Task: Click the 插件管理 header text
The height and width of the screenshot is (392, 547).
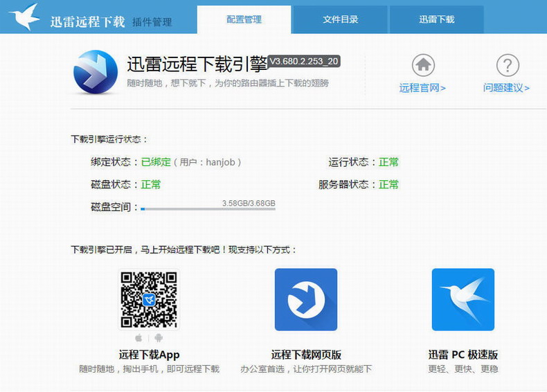Action: [152, 22]
